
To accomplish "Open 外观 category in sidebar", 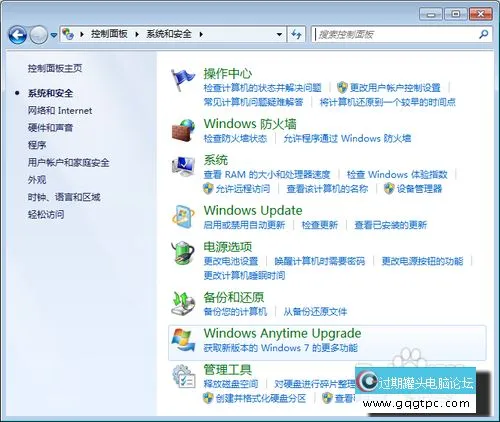I will click(37, 180).
